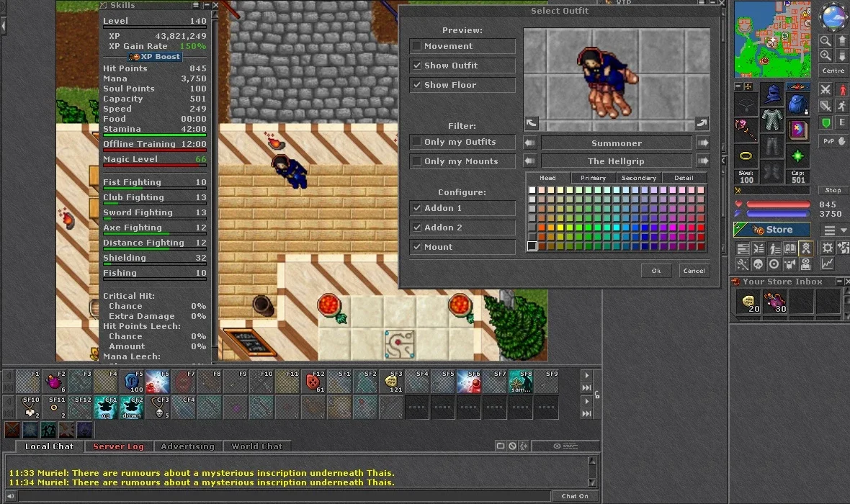Viewport: 850px width, 504px height.
Task: Click the XP Boost button
Action: click(x=155, y=57)
